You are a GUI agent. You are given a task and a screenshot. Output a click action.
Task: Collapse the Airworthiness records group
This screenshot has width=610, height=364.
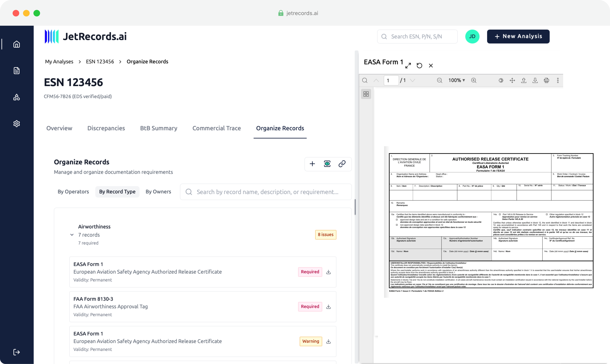[72, 235]
